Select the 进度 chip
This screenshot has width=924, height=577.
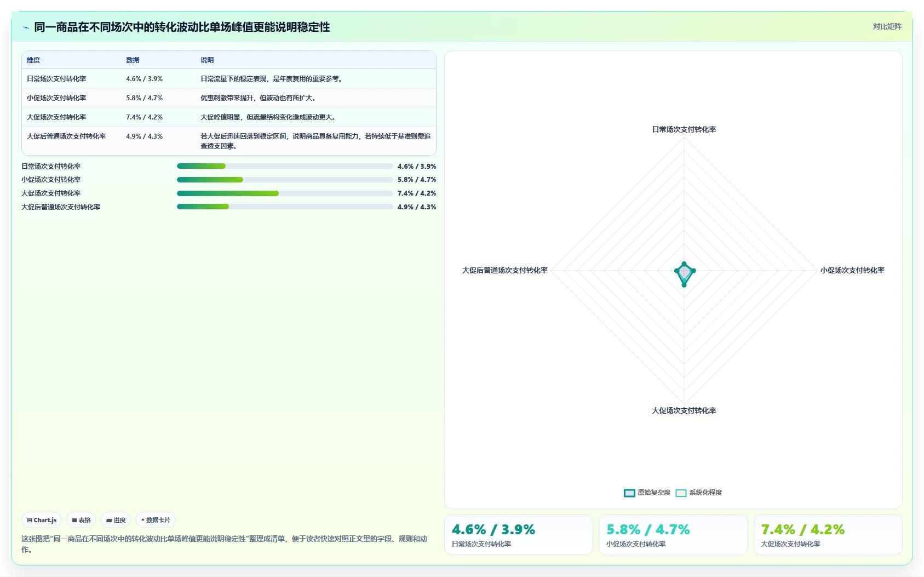pyautogui.click(x=116, y=520)
